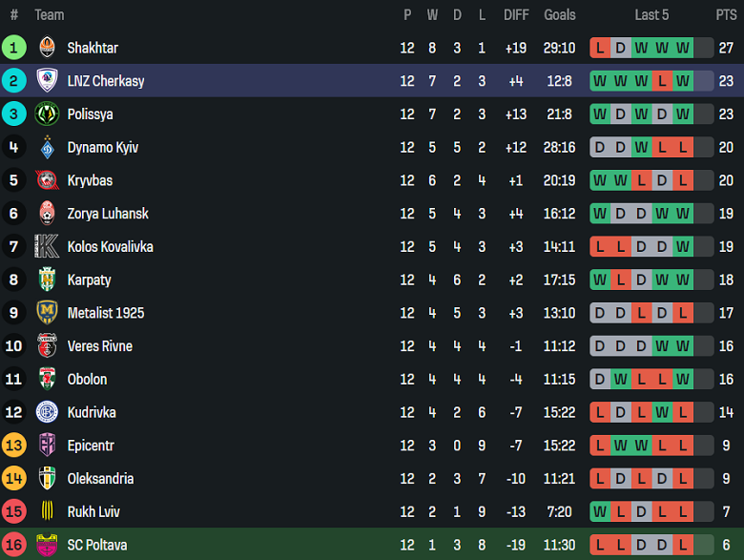Click Shakhtar's first Last 5 loss badge
744x560 pixels.
click(x=600, y=48)
